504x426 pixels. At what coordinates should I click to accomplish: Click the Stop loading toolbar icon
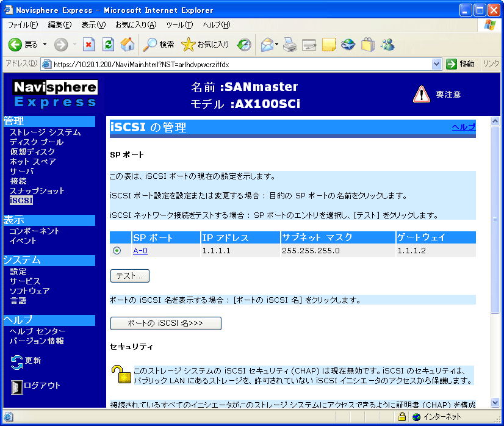pyautogui.click(x=89, y=45)
